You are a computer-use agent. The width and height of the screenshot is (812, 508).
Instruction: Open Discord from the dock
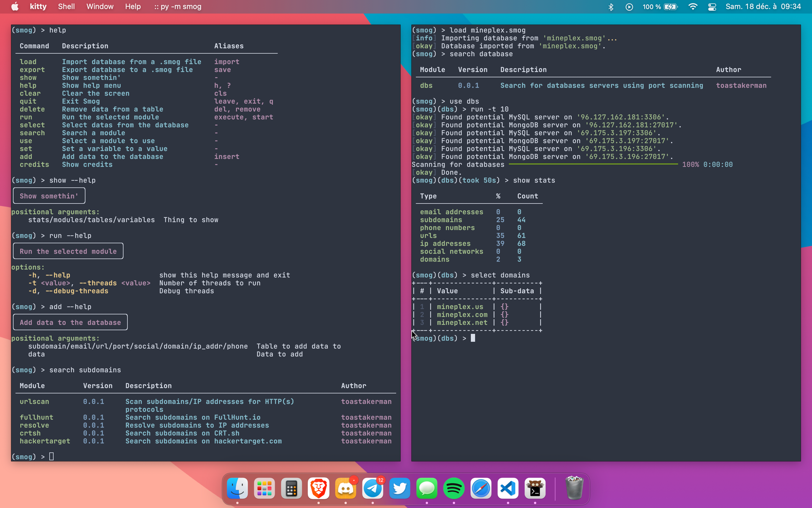point(346,488)
